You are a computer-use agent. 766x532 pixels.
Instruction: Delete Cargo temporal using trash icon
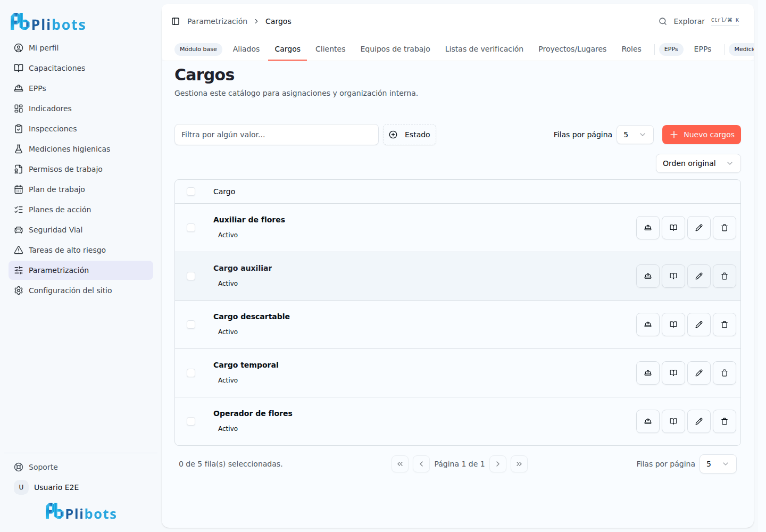click(725, 373)
